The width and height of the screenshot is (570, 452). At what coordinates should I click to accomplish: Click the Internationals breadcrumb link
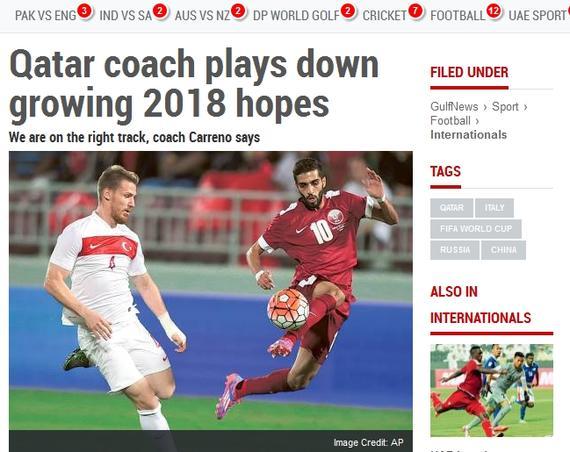pyautogui.click(x=469, y=135)
